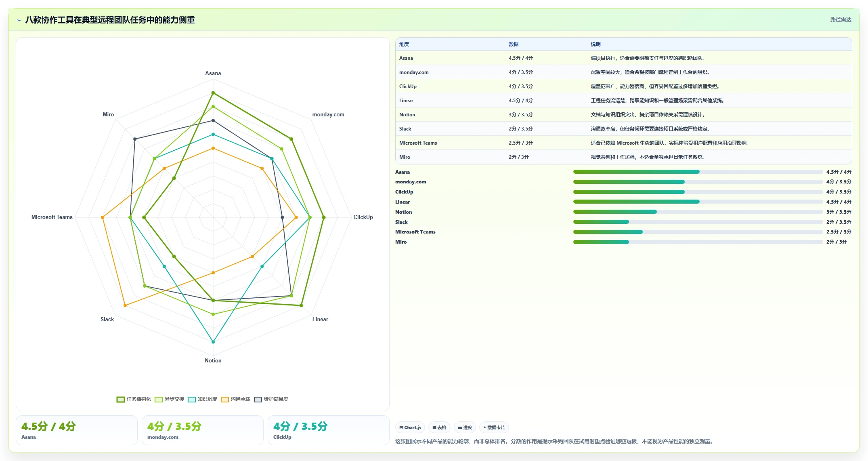
Task: Click the table score 2分 / 3.5分 for Slack
Action: (521, 129)
